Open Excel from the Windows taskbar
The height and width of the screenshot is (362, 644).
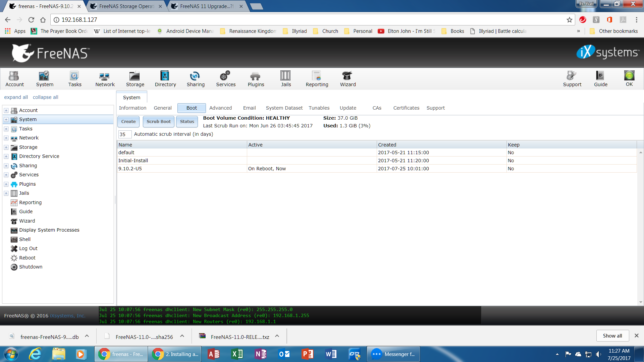click(x=237, y=354)
